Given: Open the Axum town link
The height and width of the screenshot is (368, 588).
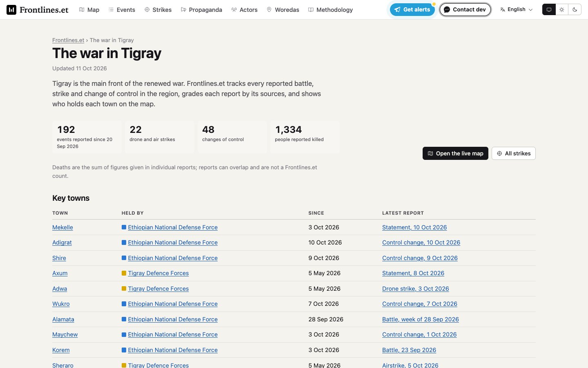Looking at the screenshot, I should point(60,273).
